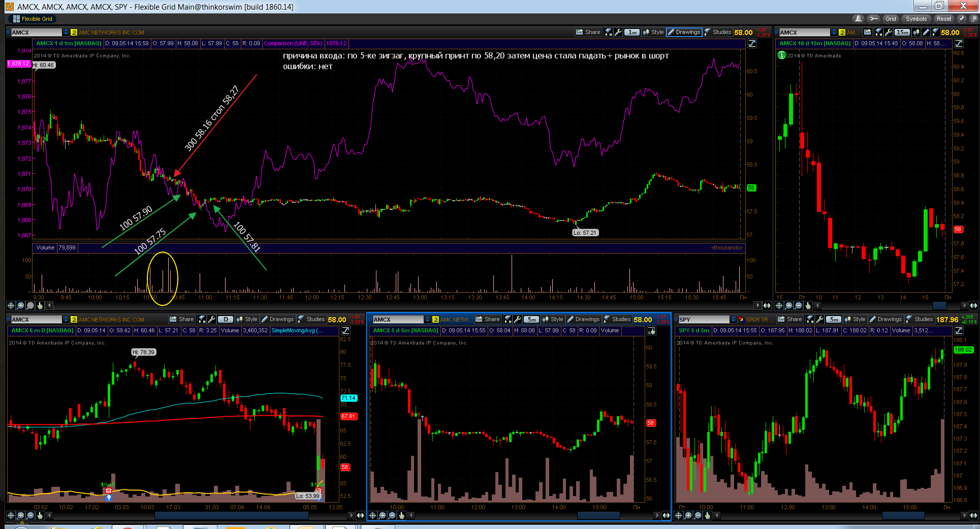Screen dimensions: 980x529
Task: Select pan hand tool under the SPY chart
Action: 708,515
